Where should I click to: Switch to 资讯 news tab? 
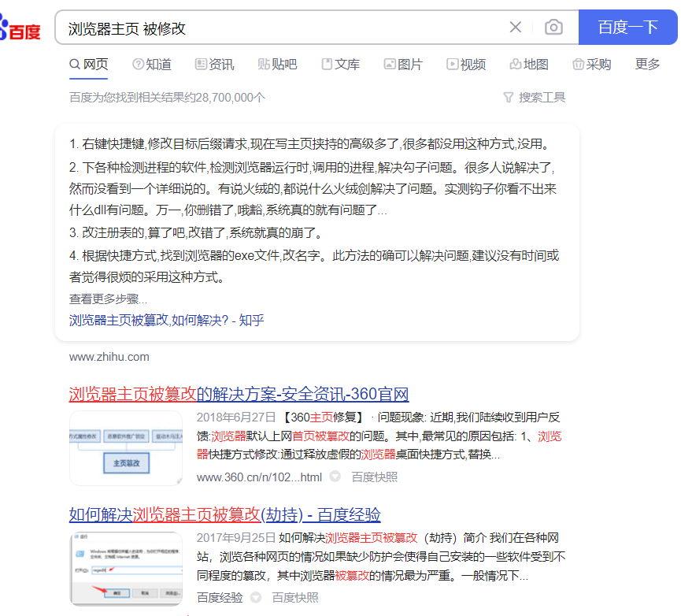[214, 65]
